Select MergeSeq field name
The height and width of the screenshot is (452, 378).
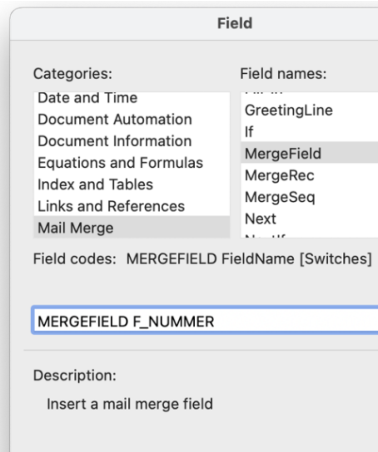pyautogui.click(x=309, y=197)
